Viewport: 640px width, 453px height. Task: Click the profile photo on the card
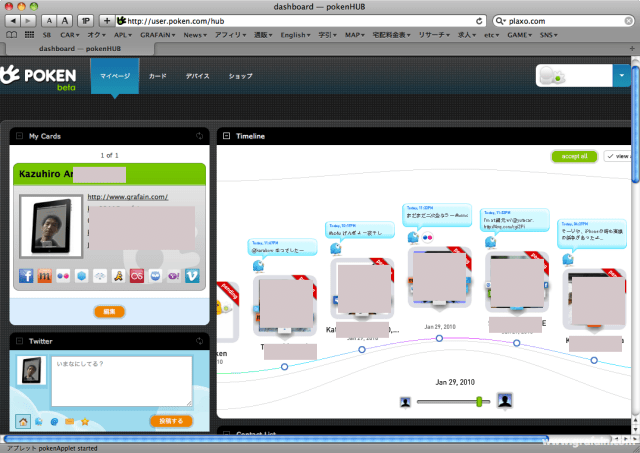51,226
